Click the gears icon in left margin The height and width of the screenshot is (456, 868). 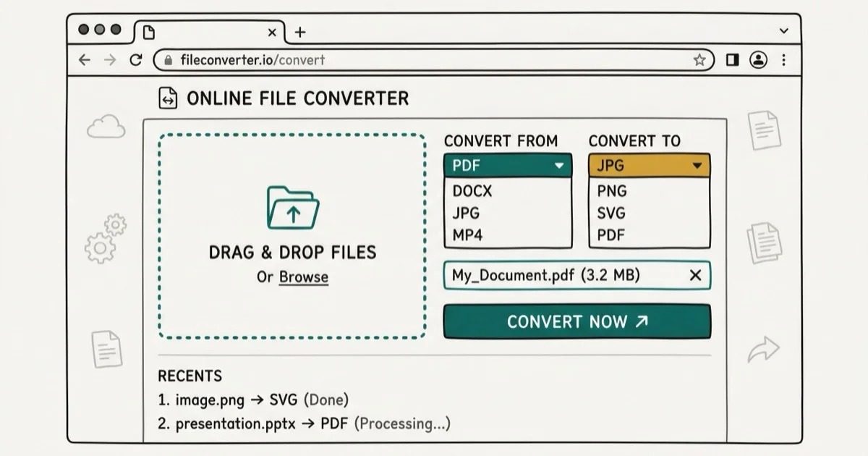tap(106, 238)
